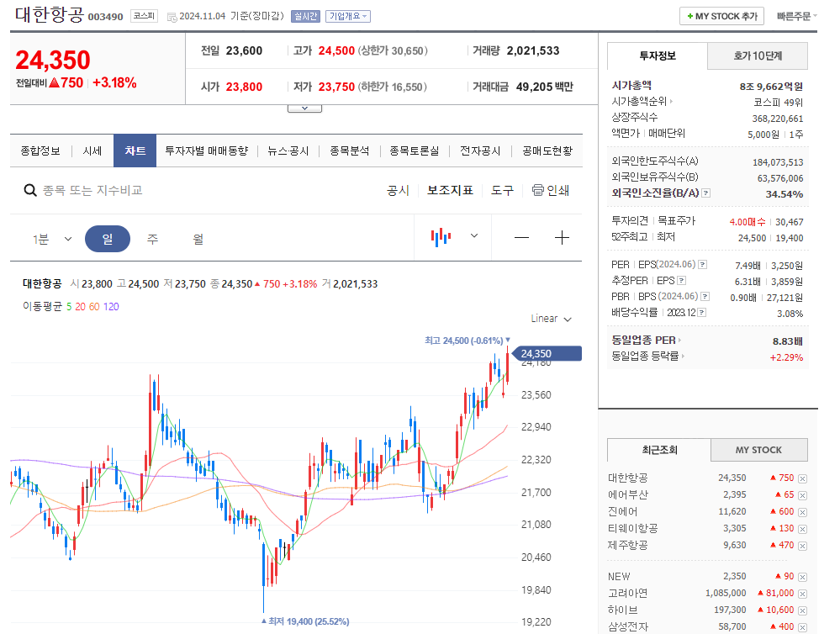The height and width of the screenshot is (634, 840).
Task: Open the 도구 chart tools
Action: coord(503,190)
